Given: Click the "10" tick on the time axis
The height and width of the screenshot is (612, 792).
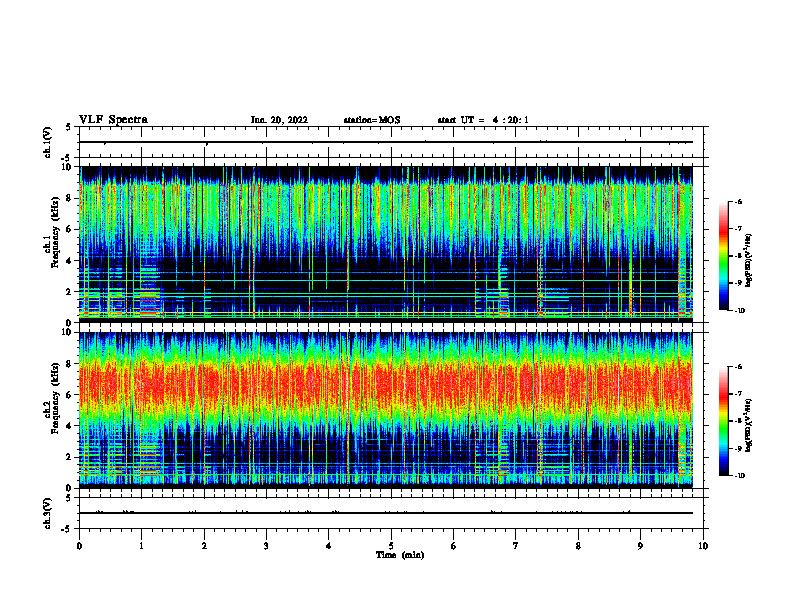Looking at the screenshot, I should [x=703, y=546].
